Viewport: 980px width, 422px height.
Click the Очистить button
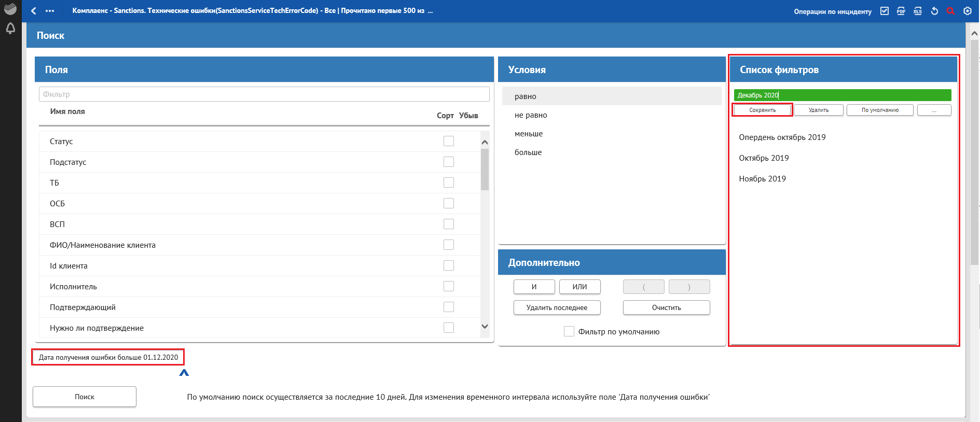click(666, 307)
